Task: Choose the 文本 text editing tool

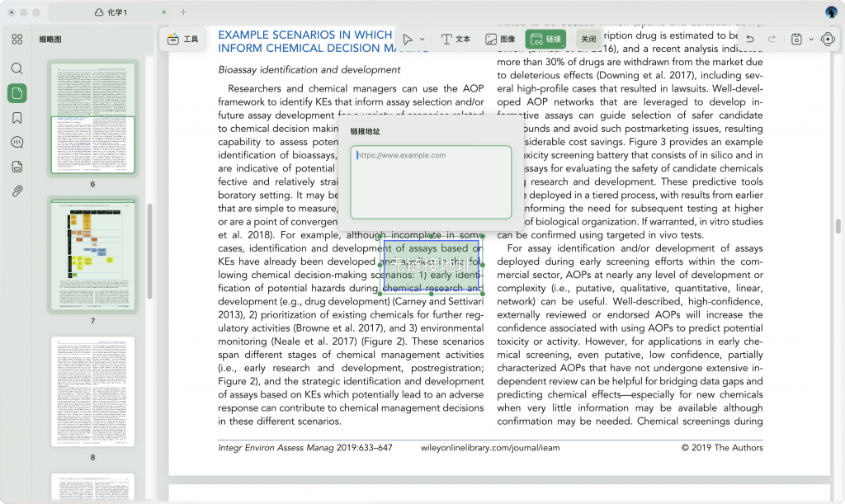Action: pyautogui.click(x=456, y=40)
